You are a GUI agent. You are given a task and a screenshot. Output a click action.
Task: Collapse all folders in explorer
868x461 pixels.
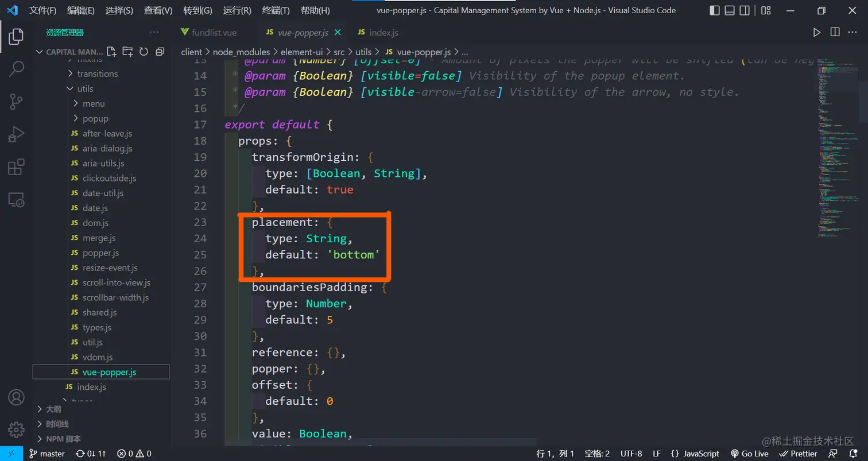(x=160, y=52)
